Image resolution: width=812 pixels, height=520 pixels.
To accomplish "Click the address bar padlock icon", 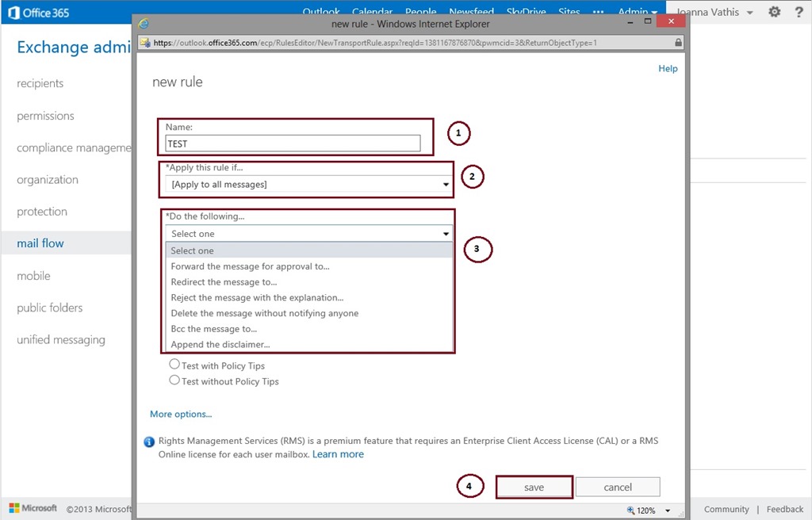I will (678, 42).
